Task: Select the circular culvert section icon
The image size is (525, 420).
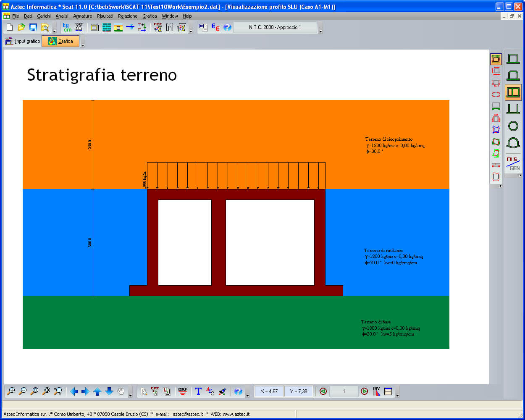Action: coord(513,126)
